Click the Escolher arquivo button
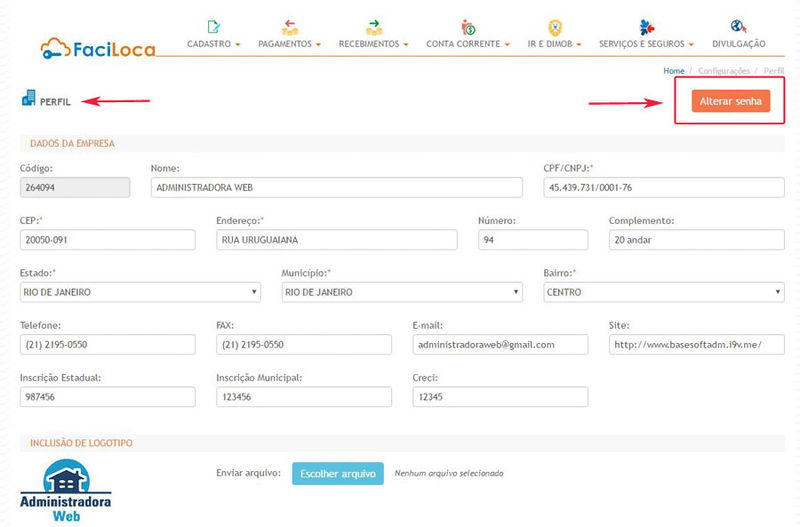 click(338, 473)
